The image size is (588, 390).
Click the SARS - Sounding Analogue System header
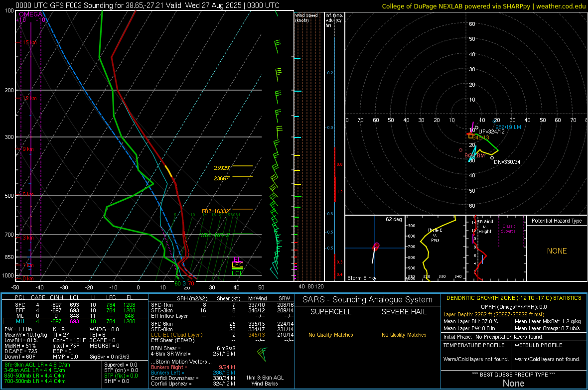pos(368,300)
